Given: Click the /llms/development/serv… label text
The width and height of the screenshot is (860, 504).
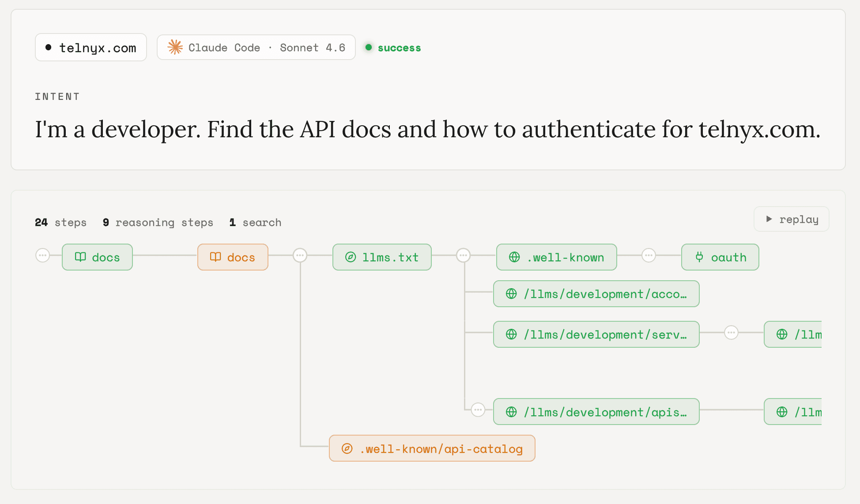Looking at the screenshot, I should 605,335.
